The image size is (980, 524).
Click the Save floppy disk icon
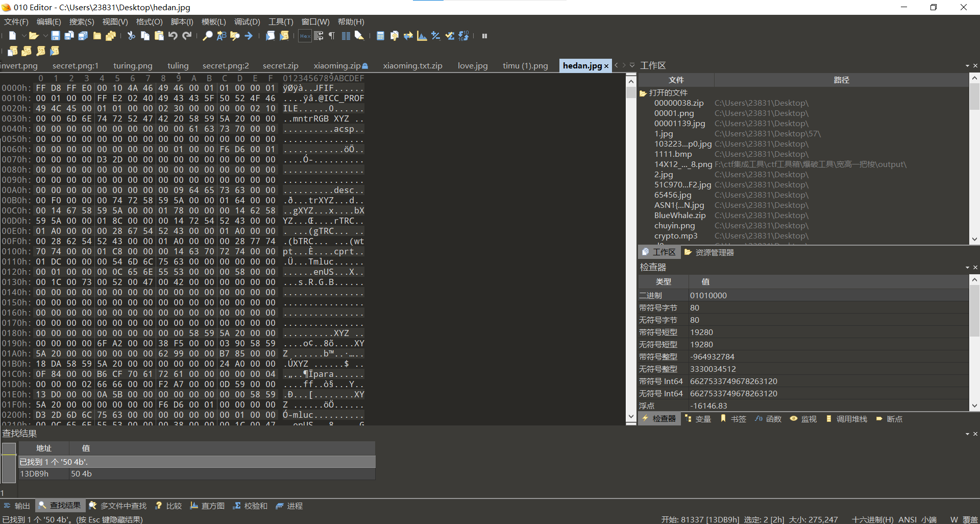[x=56, y=36]
